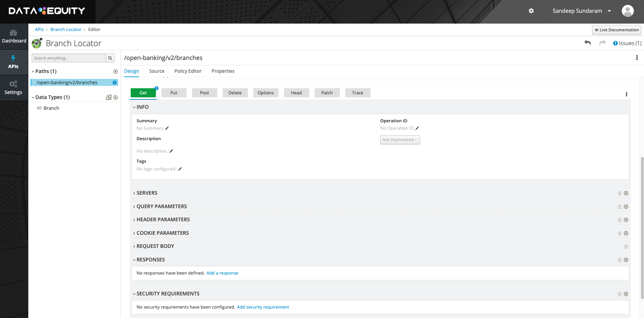Expand the QUERY PARAMETERS section

160,206
